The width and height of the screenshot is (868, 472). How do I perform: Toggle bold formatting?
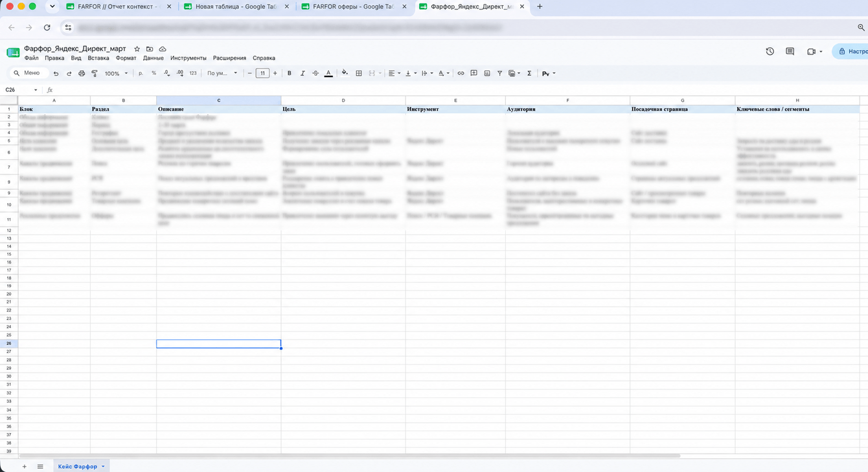[x=290, y=73]
